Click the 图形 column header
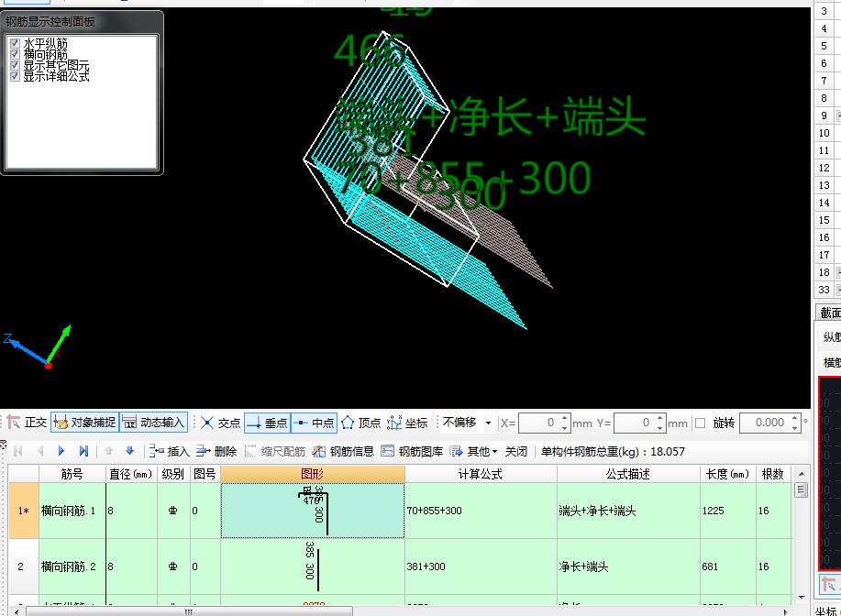The height and width of the screenshot is (616, 841). click(x=312, y=474)
